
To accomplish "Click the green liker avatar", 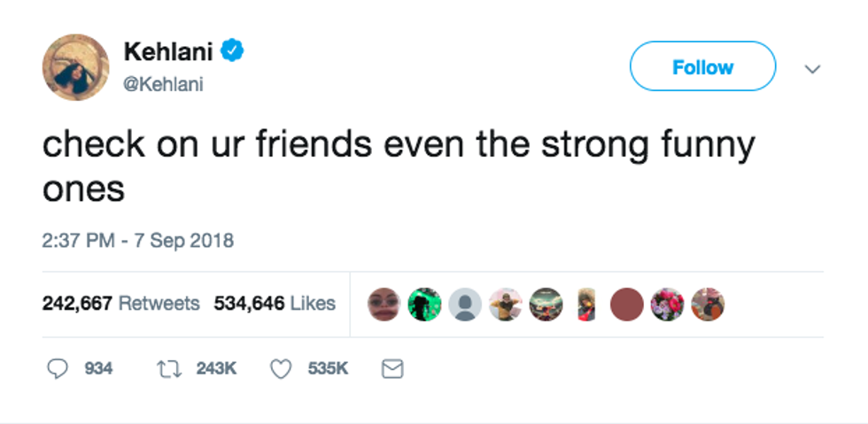I will coord(424,305).
